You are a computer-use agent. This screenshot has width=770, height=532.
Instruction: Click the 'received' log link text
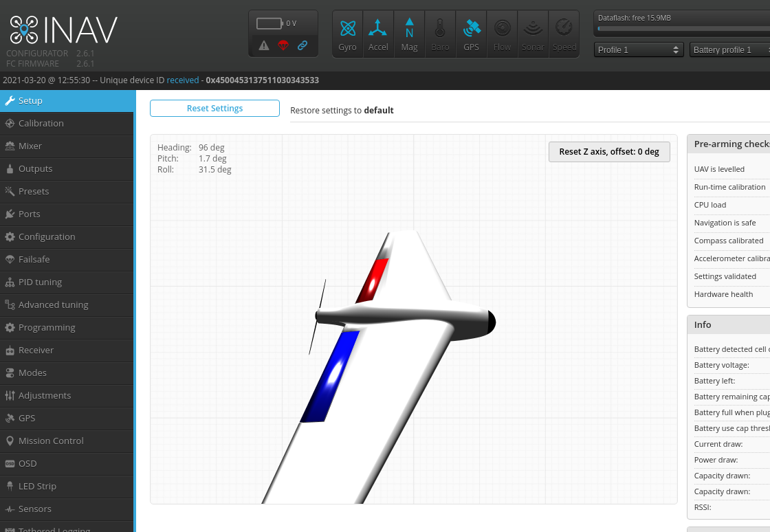pyautogui.click(x=183, y=80)
